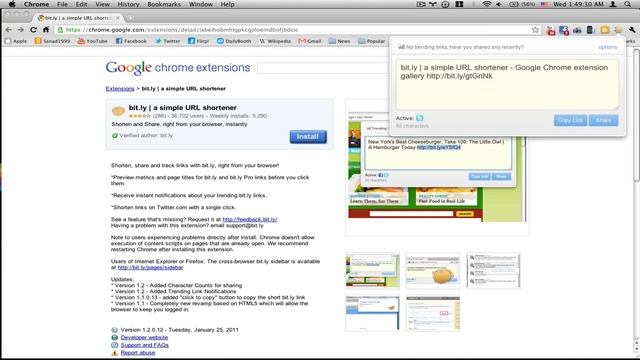Viewport: 640px width, 360px height.
Task: Open Support and FAQs link
Action: (x=144, y=345)
